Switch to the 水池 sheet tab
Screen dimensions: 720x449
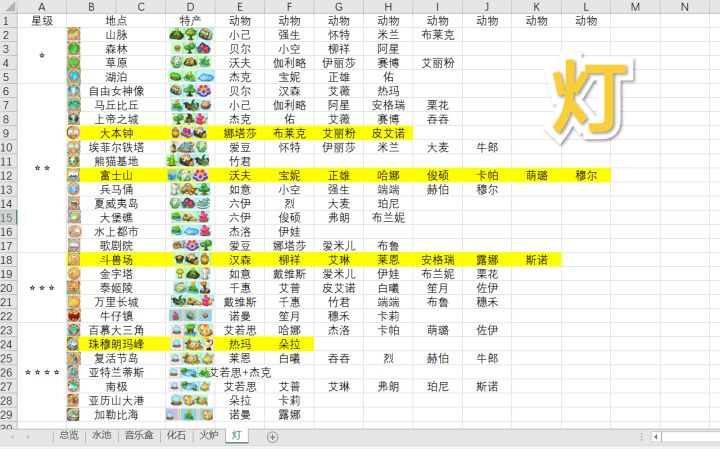[x=101, y=435]
